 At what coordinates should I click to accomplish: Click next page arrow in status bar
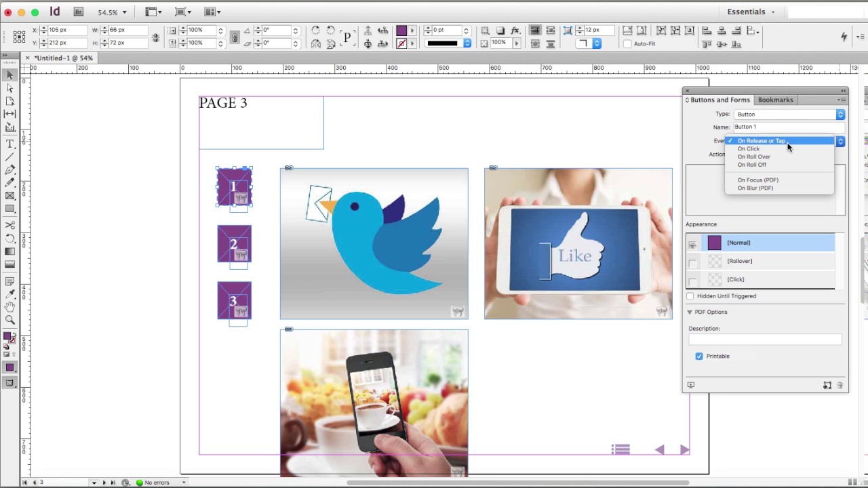pos(104,483)
